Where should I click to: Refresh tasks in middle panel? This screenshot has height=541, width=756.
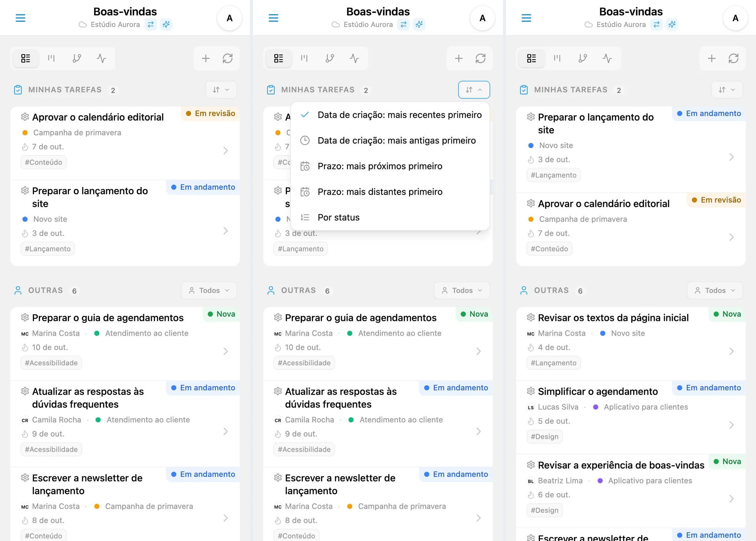click(x=481, y=58)
